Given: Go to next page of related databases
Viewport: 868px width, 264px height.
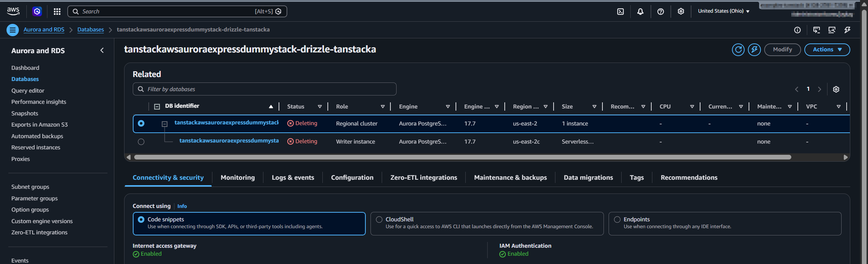Looking at the screenshot, I should (x=820, y=89).
